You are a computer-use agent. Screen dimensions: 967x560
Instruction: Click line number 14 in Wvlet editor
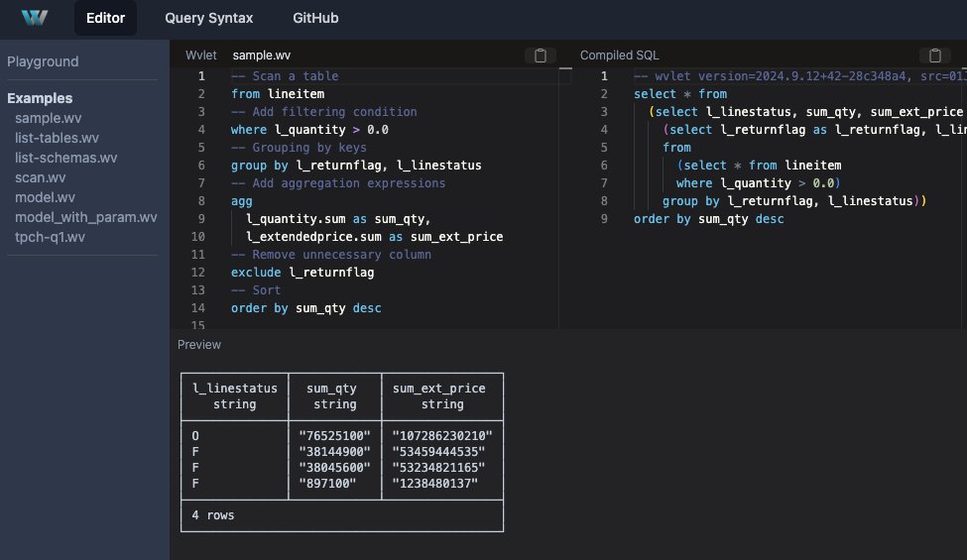pyautogui.click(x=198, y=308)
